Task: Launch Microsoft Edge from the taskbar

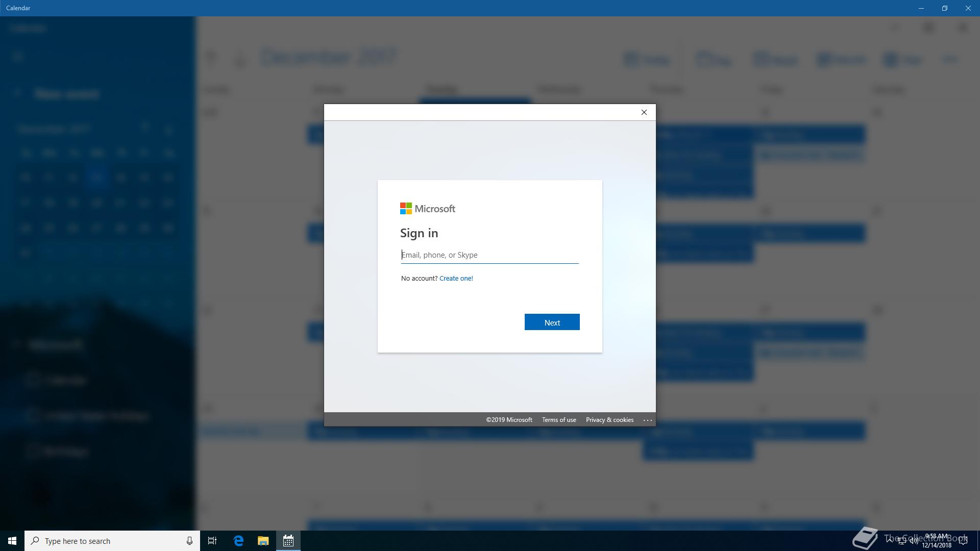Action: coord(238,541)
